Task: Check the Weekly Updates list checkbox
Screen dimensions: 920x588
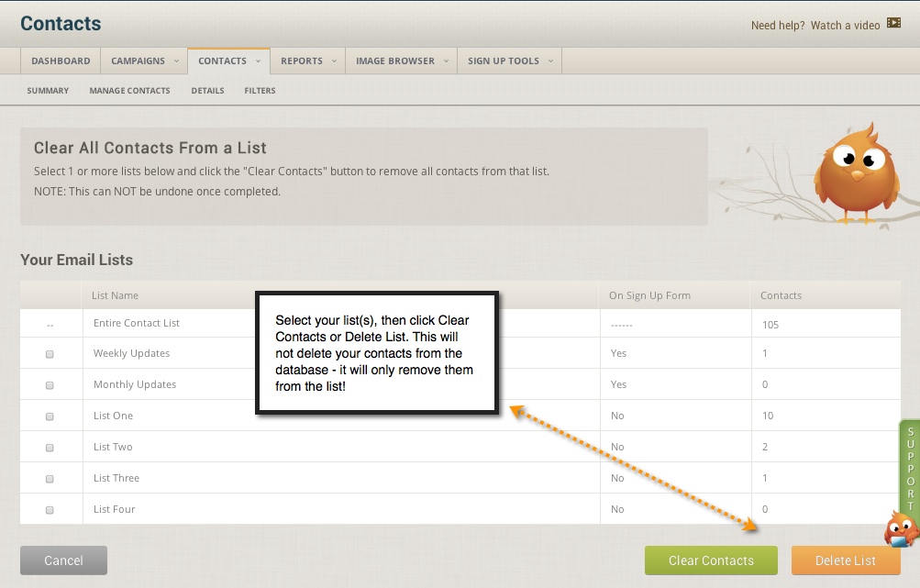Action: pyautogui.click(x=51, y=353)
